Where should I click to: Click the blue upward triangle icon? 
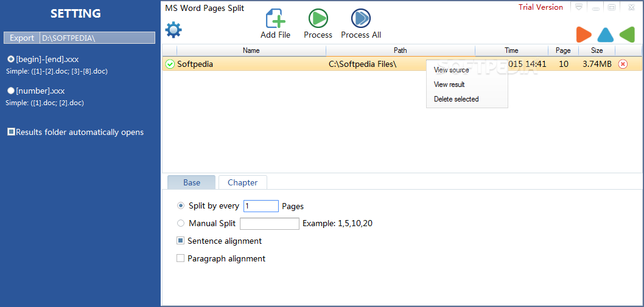click(x=605, y=35)
